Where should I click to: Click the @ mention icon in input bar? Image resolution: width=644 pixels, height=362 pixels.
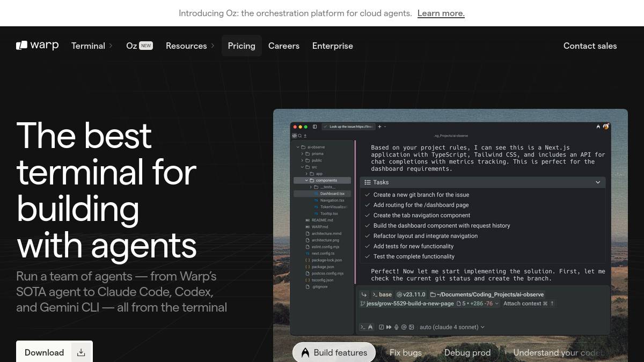pos(404,327)
